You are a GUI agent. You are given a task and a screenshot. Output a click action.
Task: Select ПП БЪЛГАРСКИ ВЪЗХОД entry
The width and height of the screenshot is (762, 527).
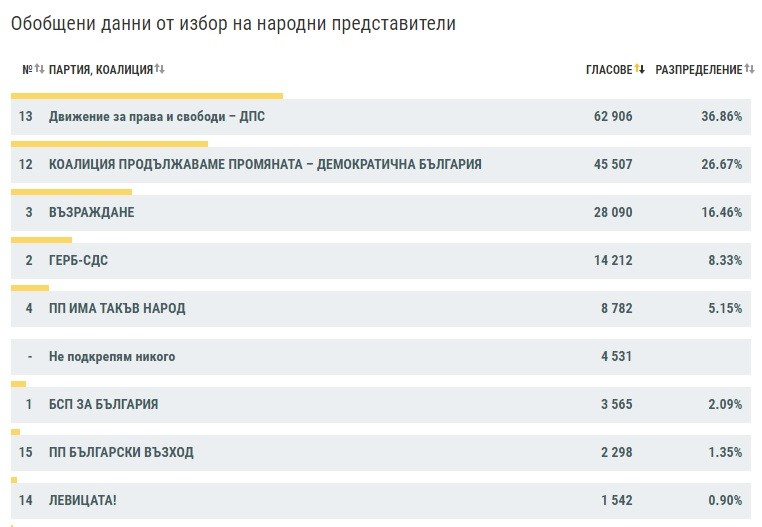(121, 453)
